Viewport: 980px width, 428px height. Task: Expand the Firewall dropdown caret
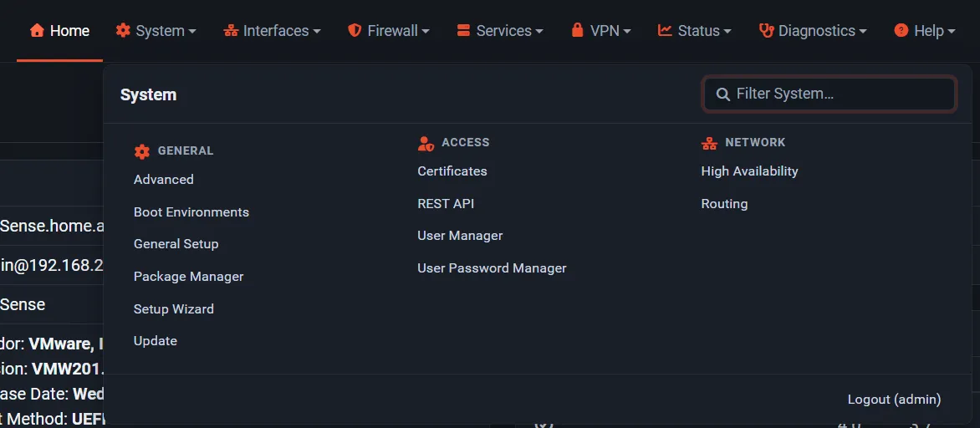[x=425, y=31]
